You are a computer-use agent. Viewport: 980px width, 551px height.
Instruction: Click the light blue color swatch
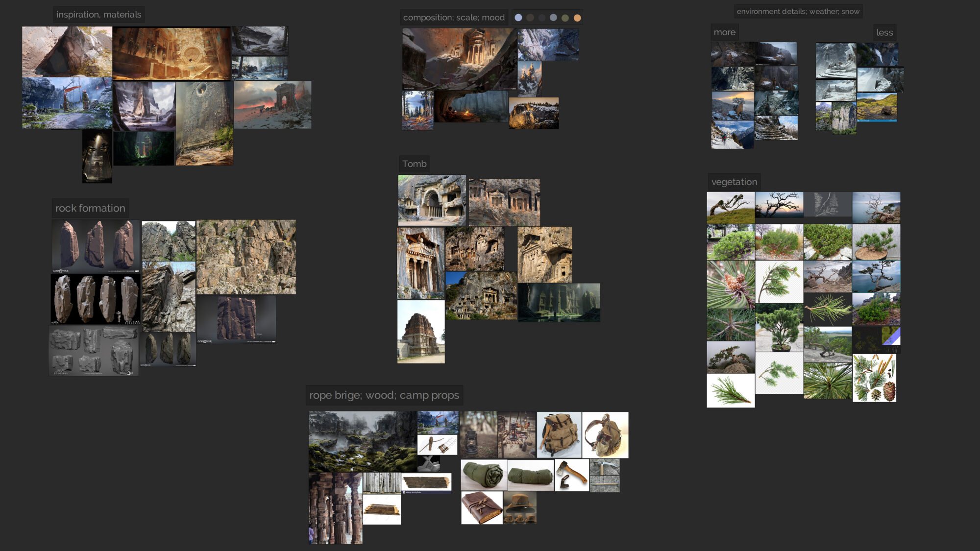[x=518, y=18]
